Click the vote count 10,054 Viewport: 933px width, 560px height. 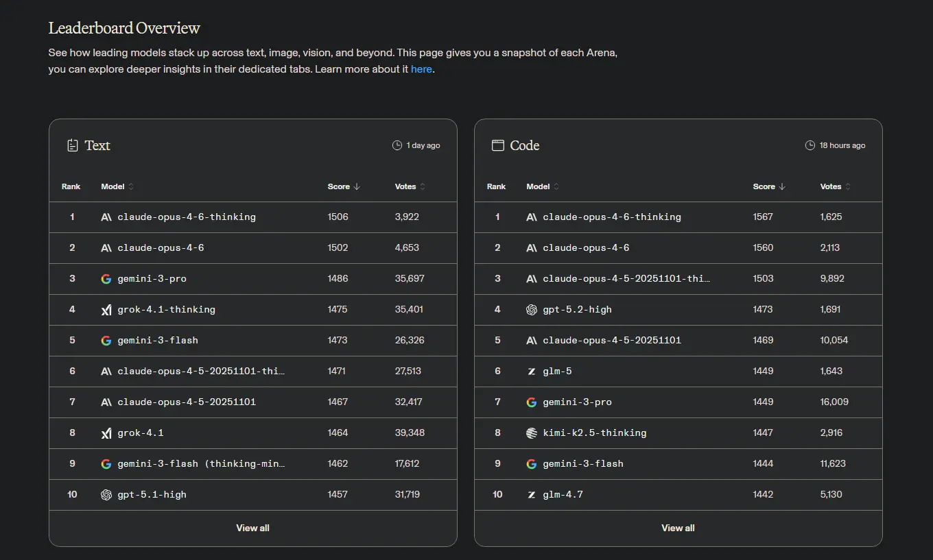[834, 341]
